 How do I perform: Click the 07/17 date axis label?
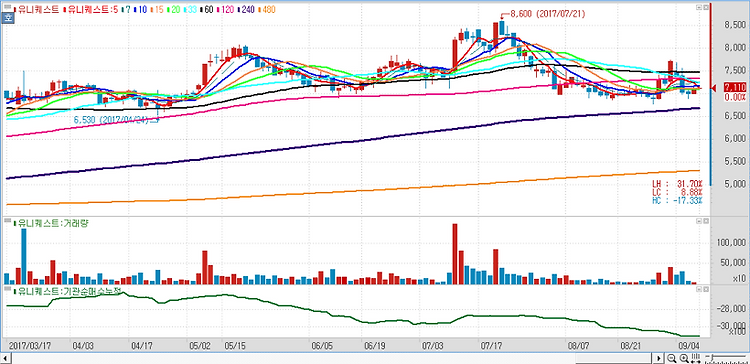491,345
